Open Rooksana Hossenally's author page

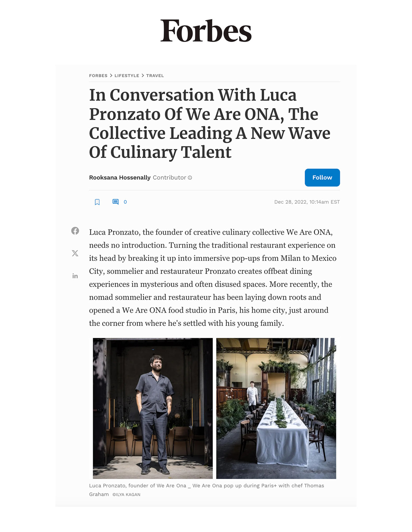tap(120, 178)
